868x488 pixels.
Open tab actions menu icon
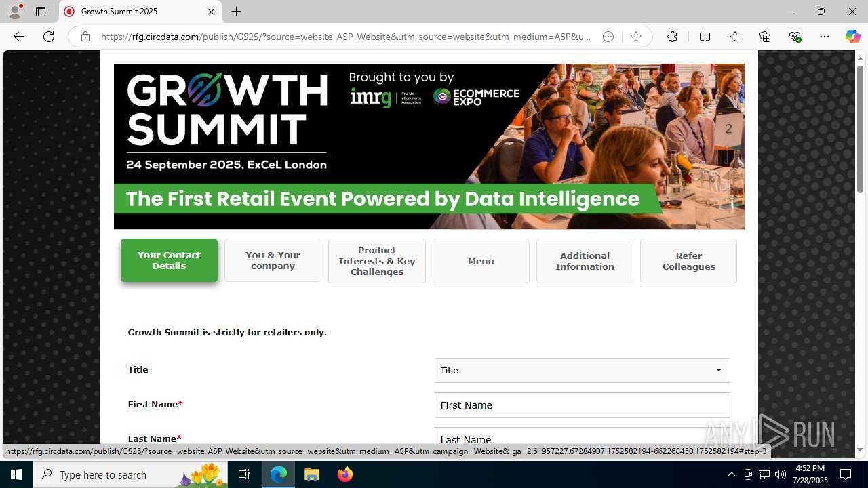point(41,12)
